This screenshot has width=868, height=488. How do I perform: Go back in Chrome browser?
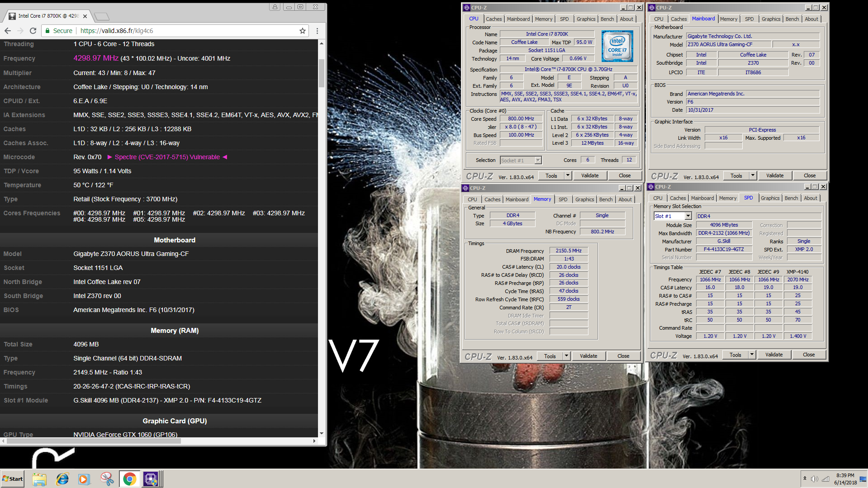[8, 31]
